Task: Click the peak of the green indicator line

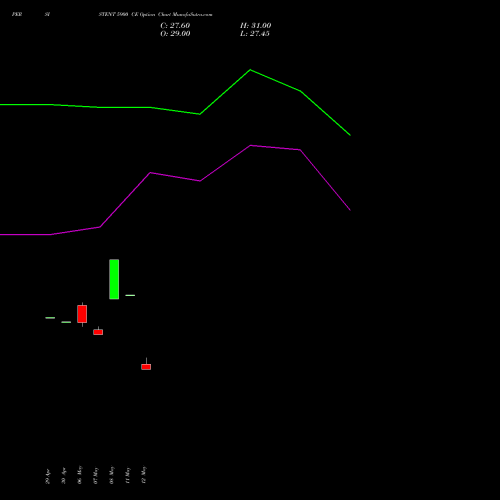Action: (250, 70)
